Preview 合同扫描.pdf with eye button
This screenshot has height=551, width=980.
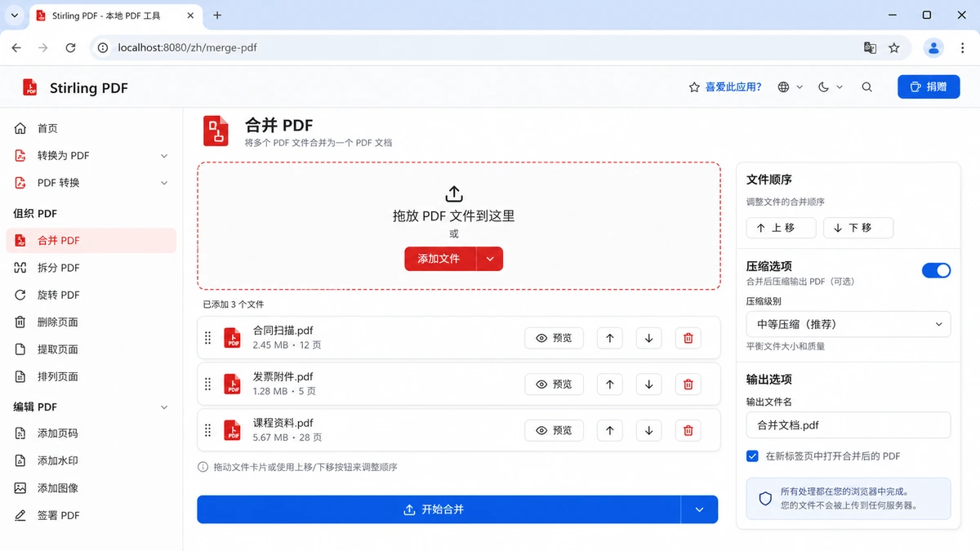pyautogui.click(x=554, y=338)
